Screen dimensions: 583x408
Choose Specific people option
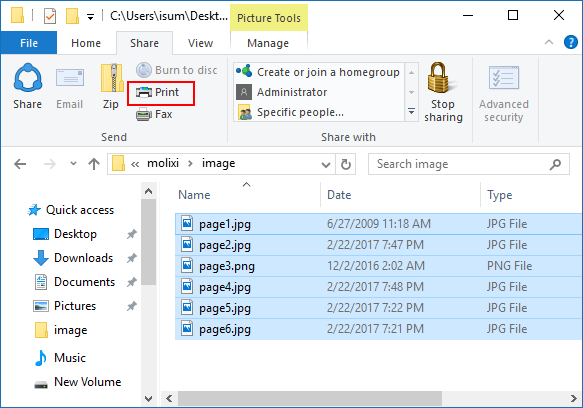319,112
